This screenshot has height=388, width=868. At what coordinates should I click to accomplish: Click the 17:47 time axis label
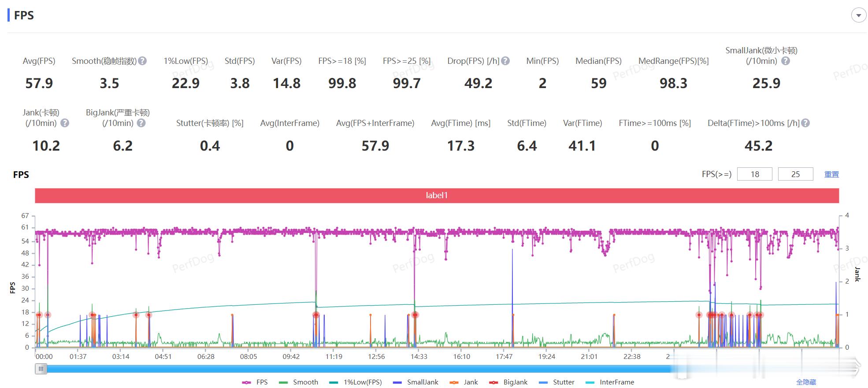click(504, 357)
